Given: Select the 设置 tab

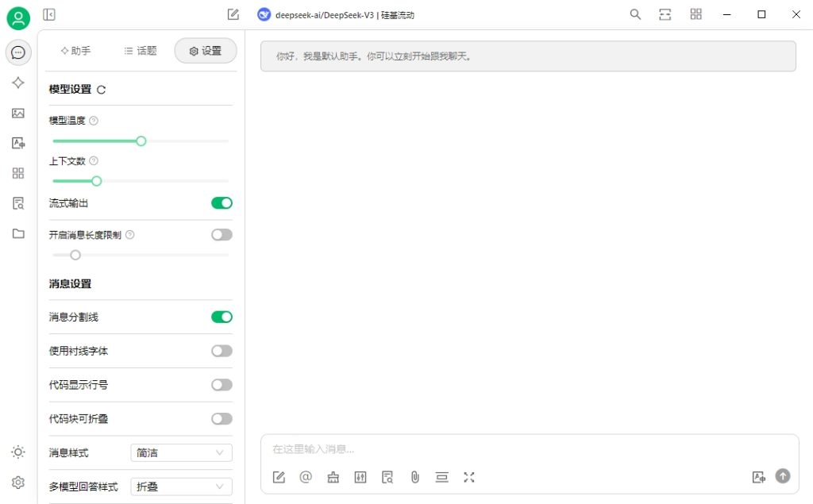Looking at the screenshot, I should (x=206, y=51).
